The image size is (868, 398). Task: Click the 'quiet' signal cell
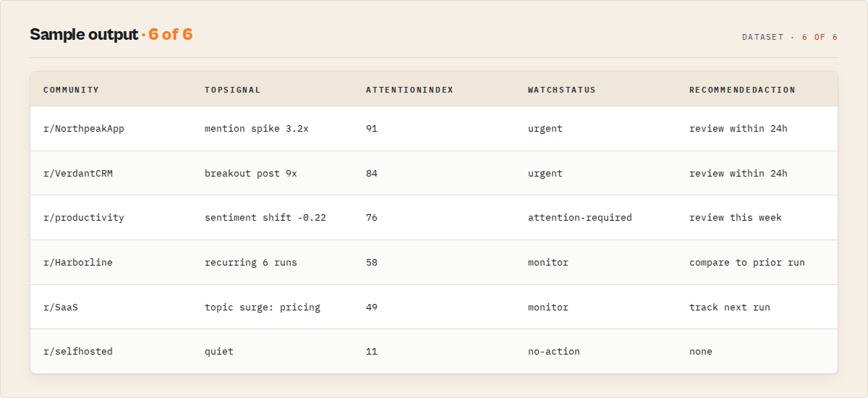pos(219,352)
